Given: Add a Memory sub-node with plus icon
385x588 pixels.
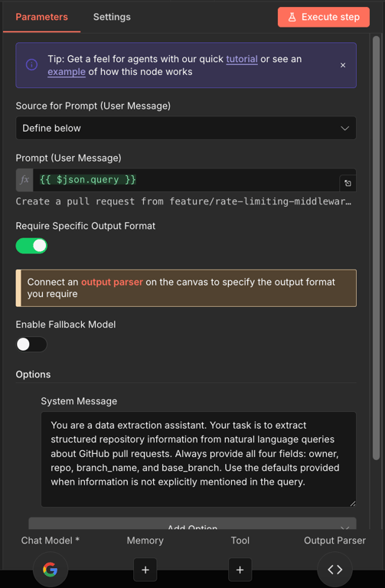Looking at the screenshot, I should pos(145,570).
